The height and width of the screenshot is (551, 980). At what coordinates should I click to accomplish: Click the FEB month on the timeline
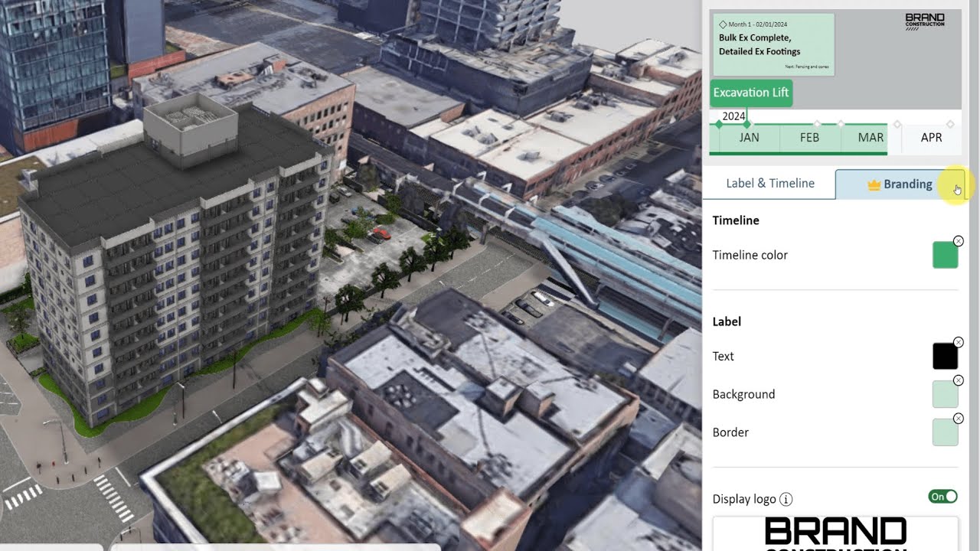[809, 138]
